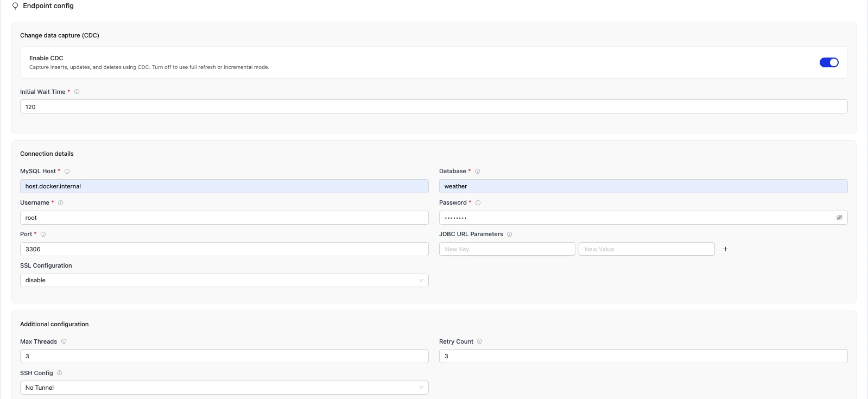The image size is (868, 399).
Task: Click the SSH Config info icon
Action: tap(59, 373)
